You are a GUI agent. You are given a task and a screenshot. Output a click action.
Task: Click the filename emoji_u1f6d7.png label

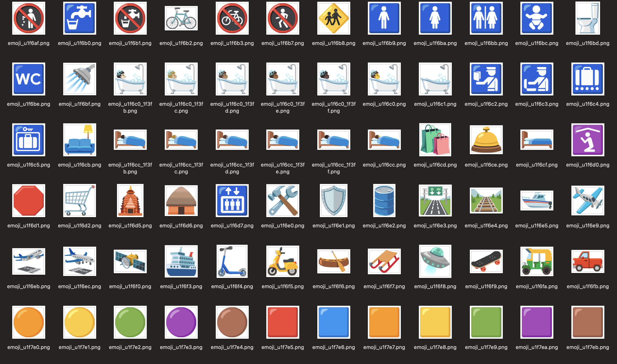point(232,226)
